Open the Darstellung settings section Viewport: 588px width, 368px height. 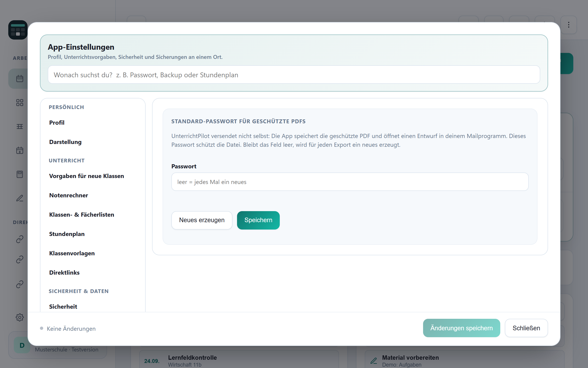[65, 142]
